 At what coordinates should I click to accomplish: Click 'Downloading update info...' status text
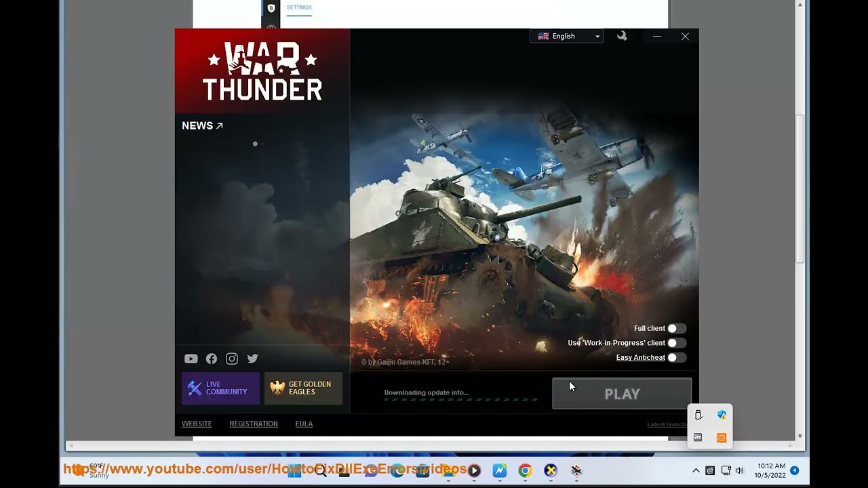coord(427,392)
